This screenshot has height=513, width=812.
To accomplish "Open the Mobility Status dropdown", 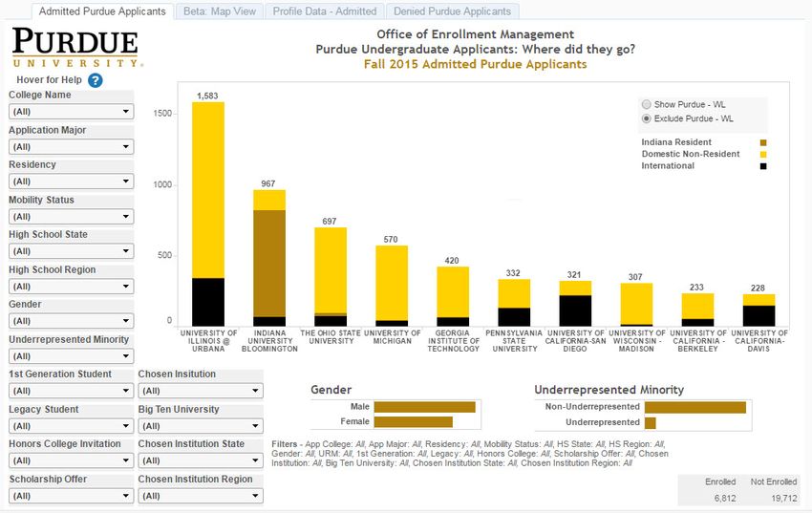I will 71,217.
